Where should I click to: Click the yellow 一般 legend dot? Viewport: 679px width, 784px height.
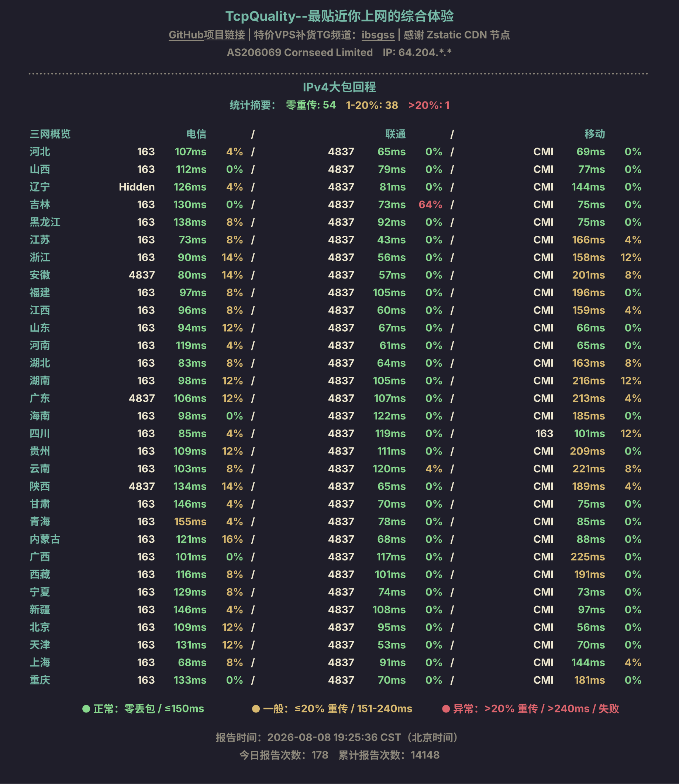(256, 709)
